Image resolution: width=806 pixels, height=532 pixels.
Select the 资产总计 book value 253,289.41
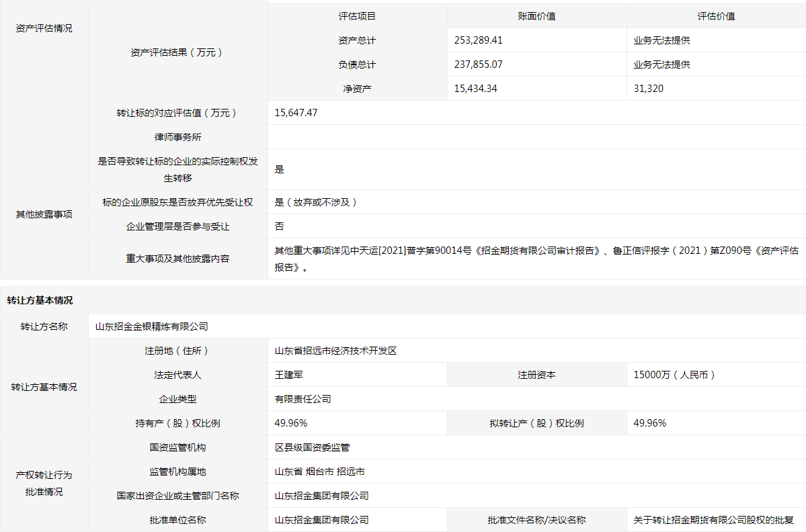[x=478, y=40]
